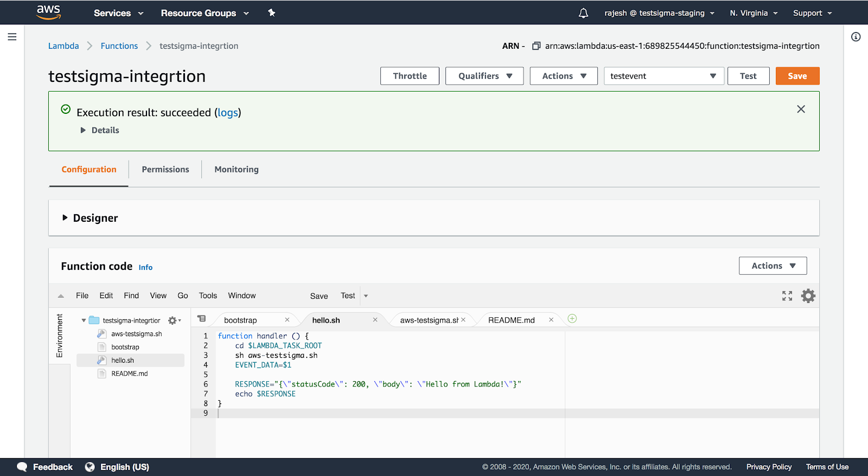Open the rajesh @ testsigma-staging account menu

659,13
